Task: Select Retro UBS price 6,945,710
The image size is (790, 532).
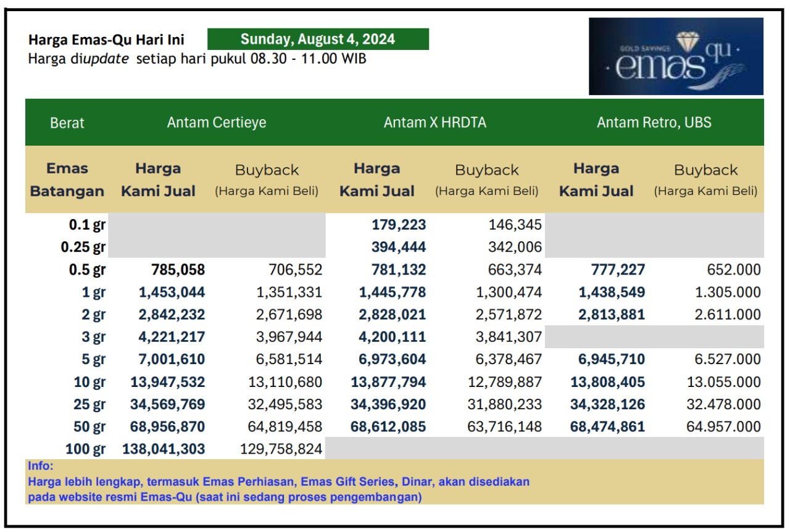Action: tap(612, 359)
